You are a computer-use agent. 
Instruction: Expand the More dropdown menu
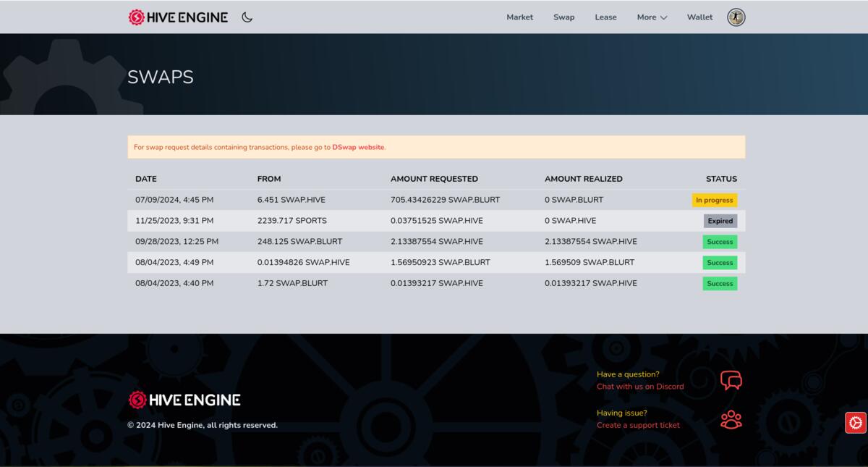[x=652, y=17]
